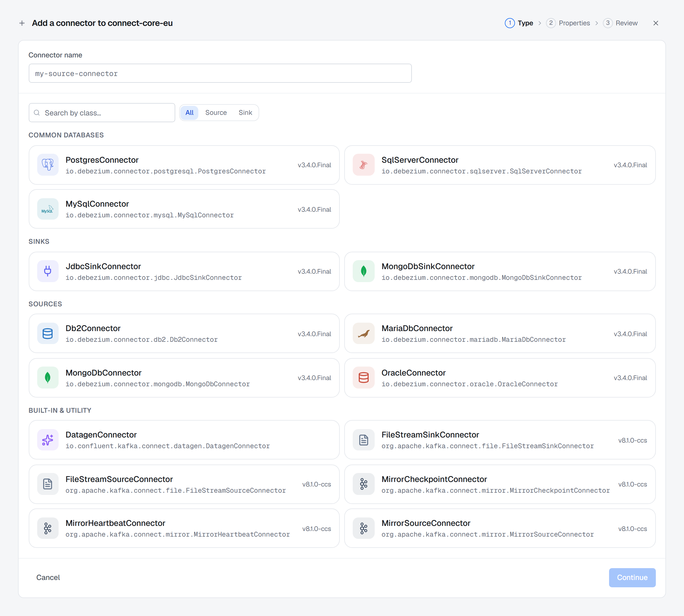
Task: Click the MongoDbSinkConnector leaf icon
Action: [363, 271]
